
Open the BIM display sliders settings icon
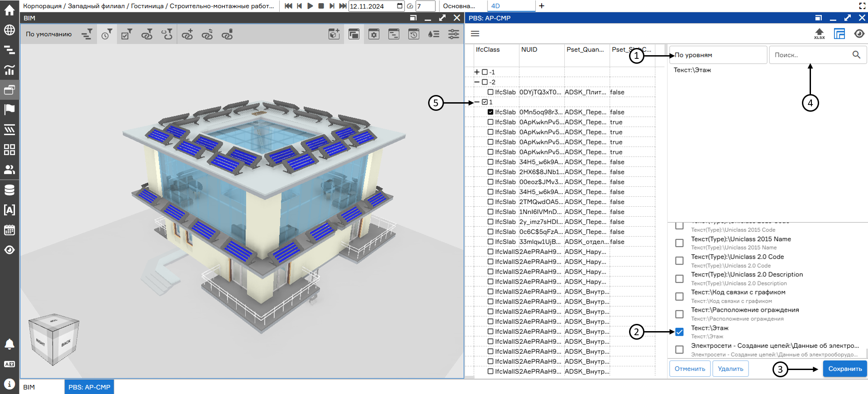coord(453,34)
